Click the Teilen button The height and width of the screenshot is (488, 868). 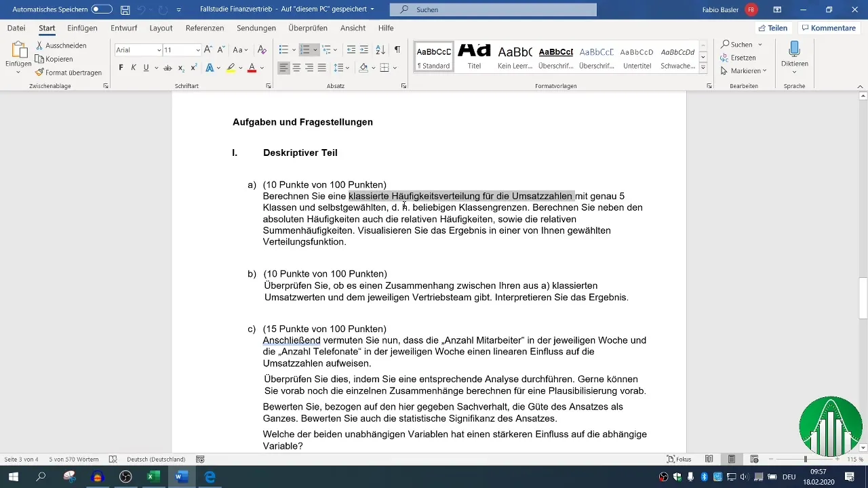pos(772,28)
